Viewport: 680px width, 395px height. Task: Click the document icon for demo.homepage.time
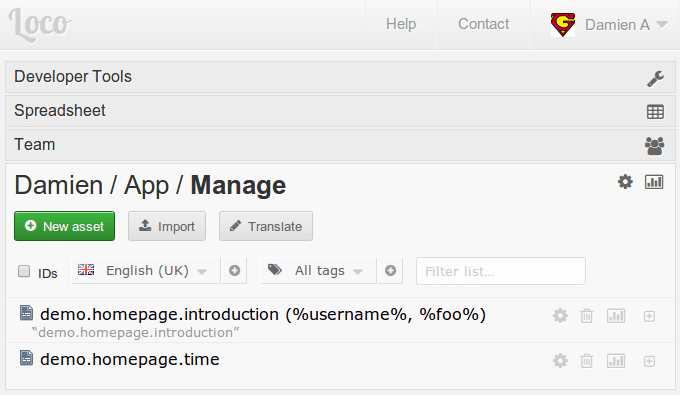[x=26, y=358]
